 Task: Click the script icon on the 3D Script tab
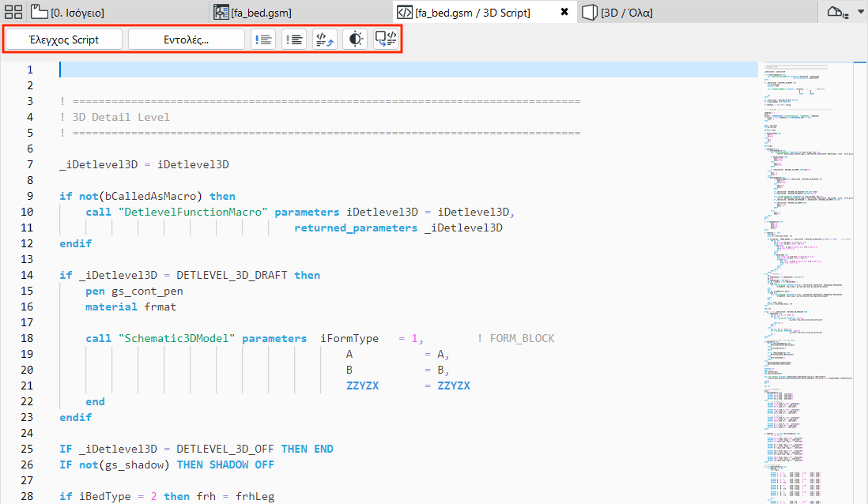click(x=406, y=12)
